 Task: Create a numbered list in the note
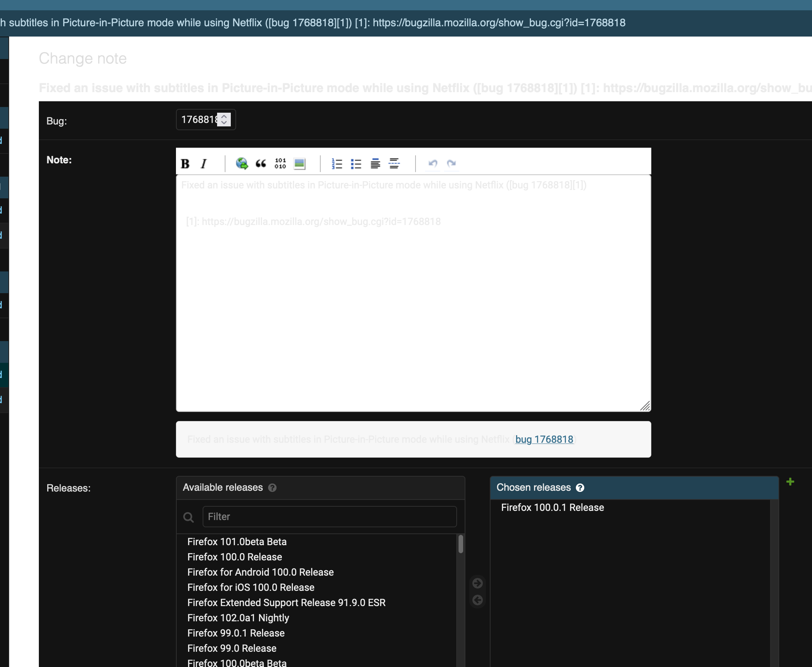click(336, 163)
